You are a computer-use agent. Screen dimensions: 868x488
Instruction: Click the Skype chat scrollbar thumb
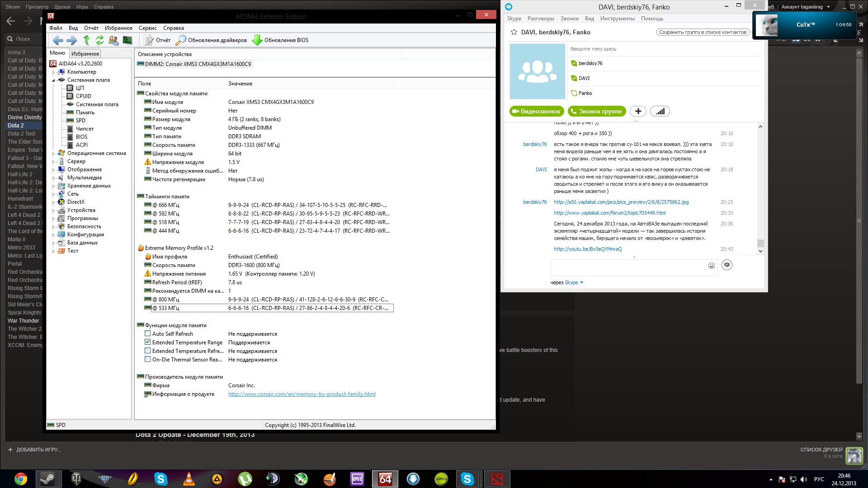[x=760, y=243]
